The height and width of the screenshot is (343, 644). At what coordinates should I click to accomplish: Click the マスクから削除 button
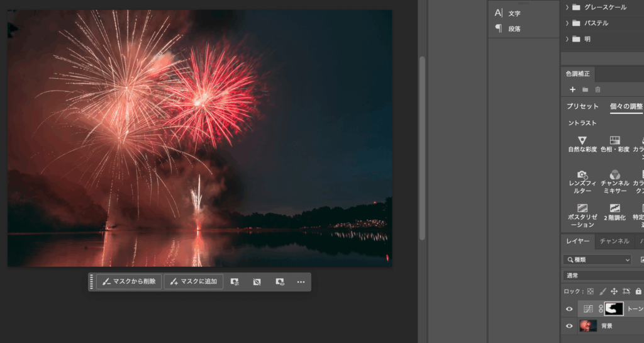tap(130, 282)
